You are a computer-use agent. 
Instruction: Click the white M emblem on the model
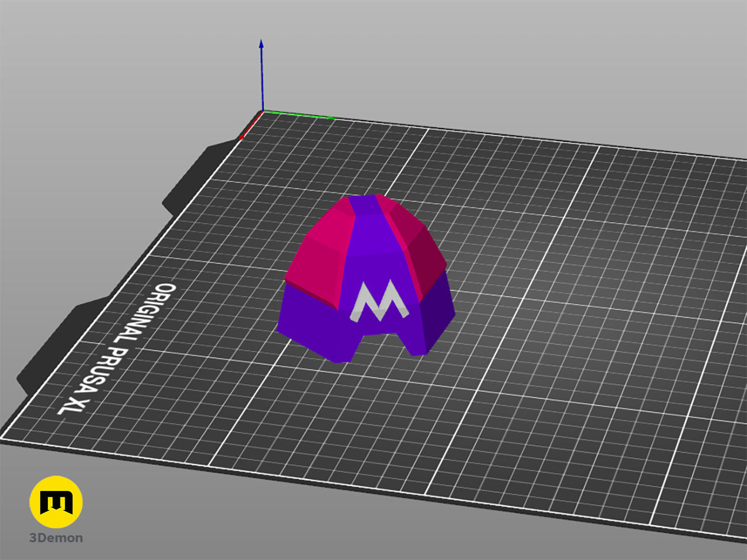(x=380, y=301)
